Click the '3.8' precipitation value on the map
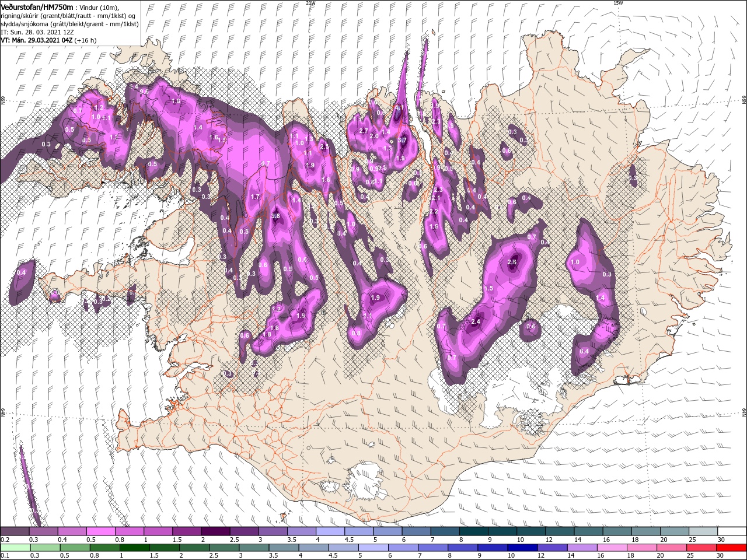The width and height of the screenshot is (747, 560). (x=276, y=216)
